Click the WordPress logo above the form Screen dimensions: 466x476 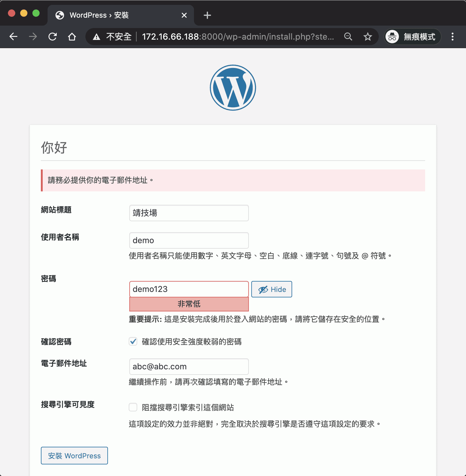pyautogui.click(x=232, y=87)
